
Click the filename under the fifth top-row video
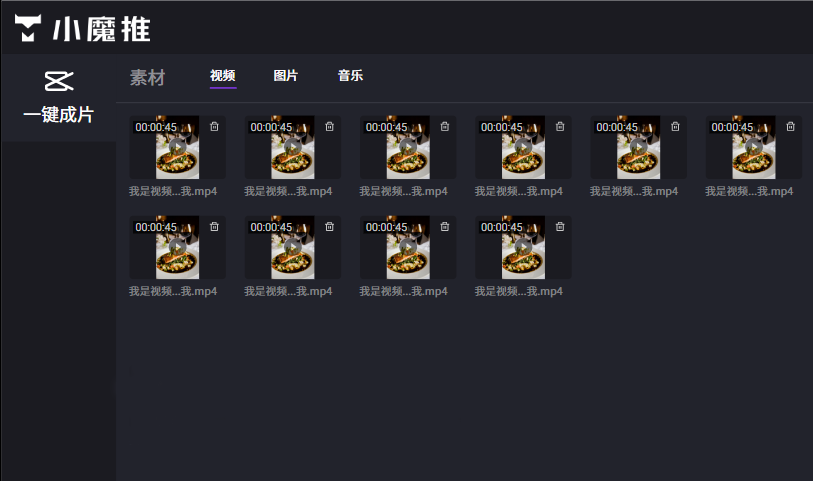pos(637,191)
